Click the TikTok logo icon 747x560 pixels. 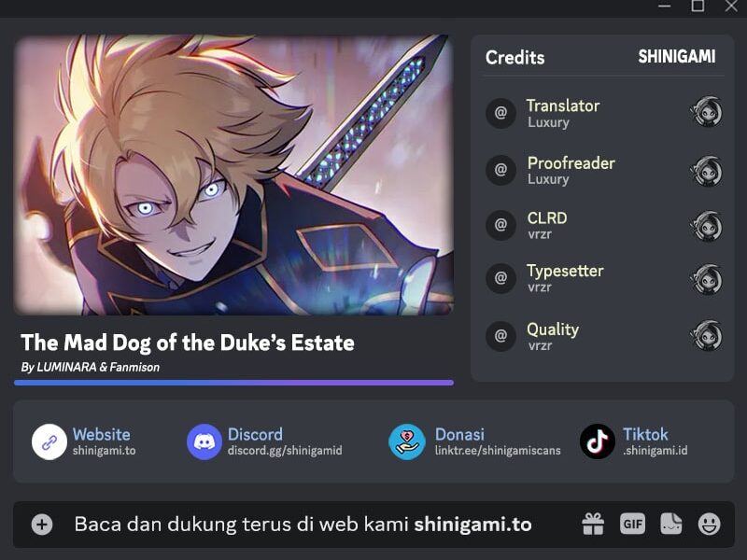pos(598,441)
